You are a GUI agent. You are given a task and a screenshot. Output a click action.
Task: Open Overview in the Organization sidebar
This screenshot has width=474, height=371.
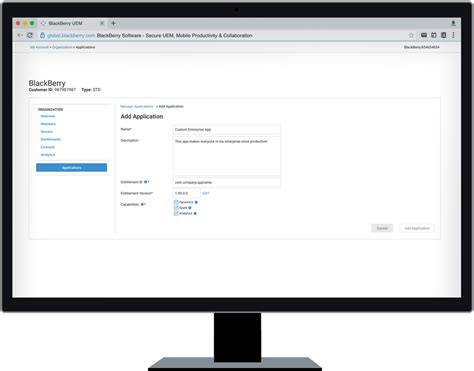point(48,116)
